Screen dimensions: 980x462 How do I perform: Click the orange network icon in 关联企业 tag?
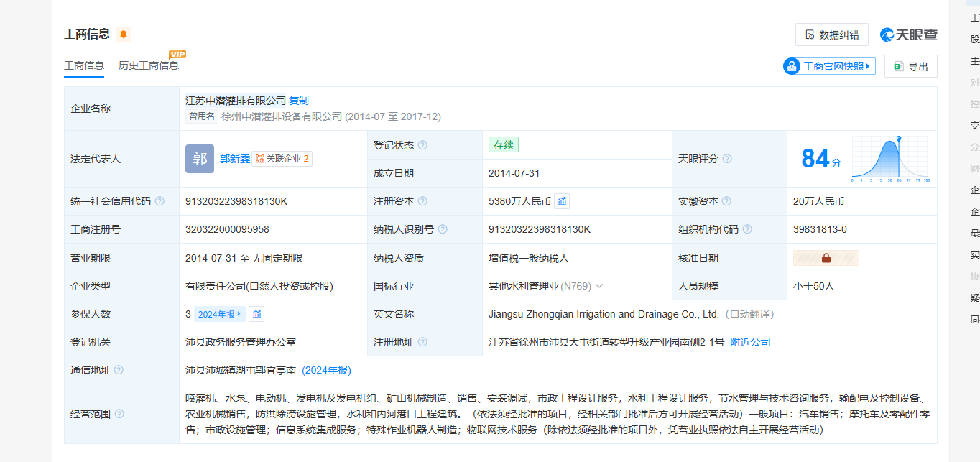point(259,159)
